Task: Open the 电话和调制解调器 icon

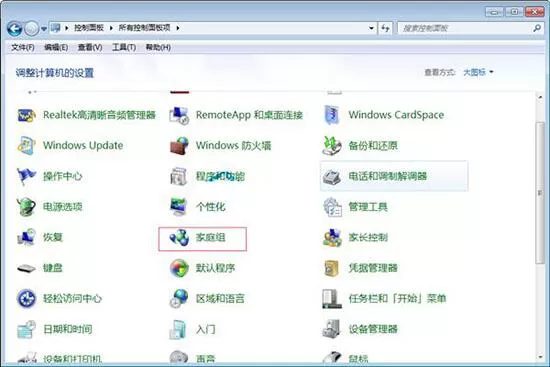Action: [x=332, y=176]
